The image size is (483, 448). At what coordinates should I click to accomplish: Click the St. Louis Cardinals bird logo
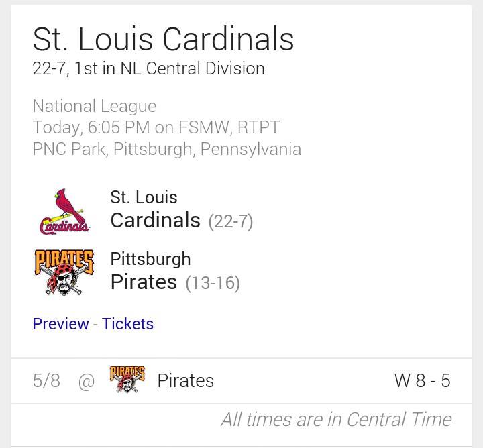[64, 211]
